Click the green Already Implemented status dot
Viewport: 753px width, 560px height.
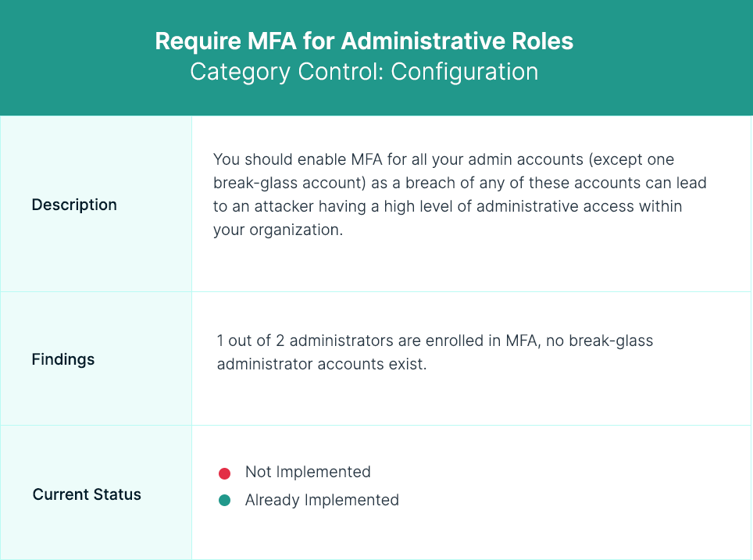click(224, 501)
